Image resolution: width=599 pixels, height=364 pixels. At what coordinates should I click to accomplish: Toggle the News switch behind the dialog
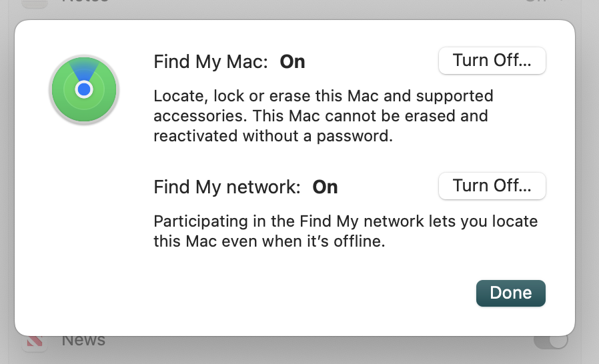[551, 341]
